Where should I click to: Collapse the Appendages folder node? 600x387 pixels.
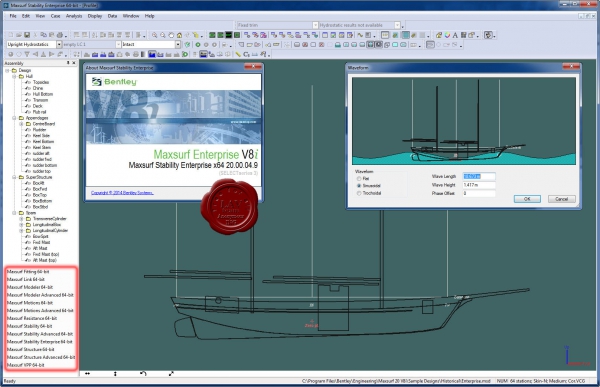pyautogui.click(x=15, y=118)
